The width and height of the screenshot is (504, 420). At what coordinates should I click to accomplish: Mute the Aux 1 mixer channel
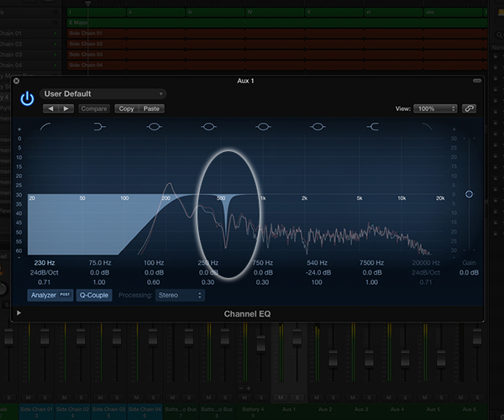click(281, 398)
